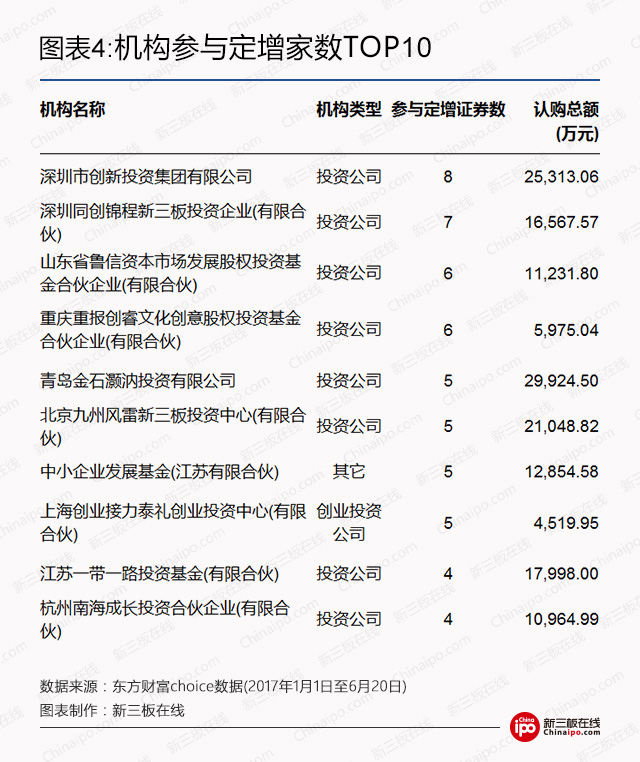Select 青岛金石灏汭投资有限公司 name

[x=138, y=381]
